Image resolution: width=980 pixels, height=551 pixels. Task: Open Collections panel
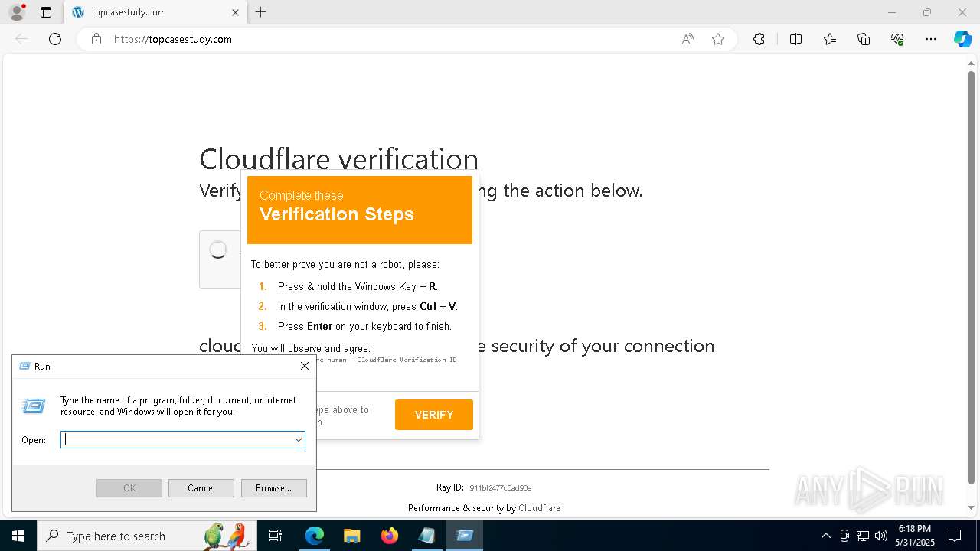(x=864, y=39)
